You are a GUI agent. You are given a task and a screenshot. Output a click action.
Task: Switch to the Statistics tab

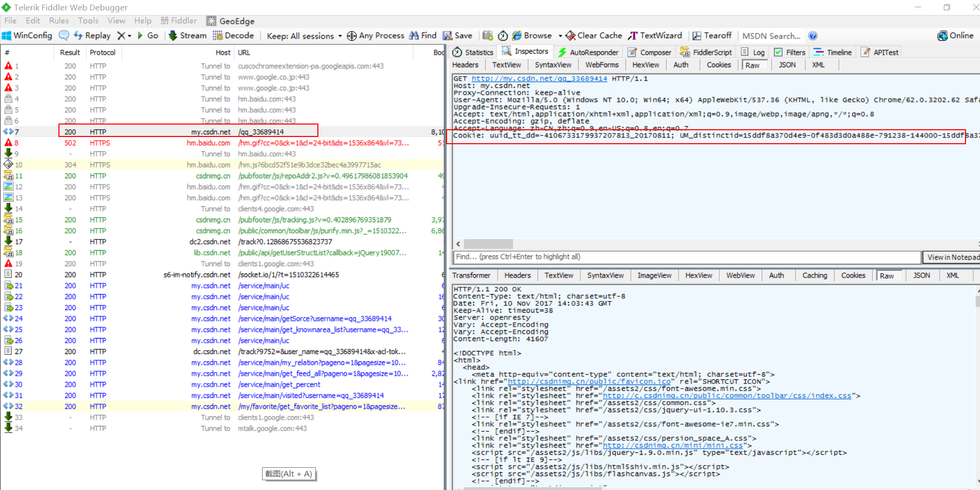pyautogui.click(x=473, y=52)
